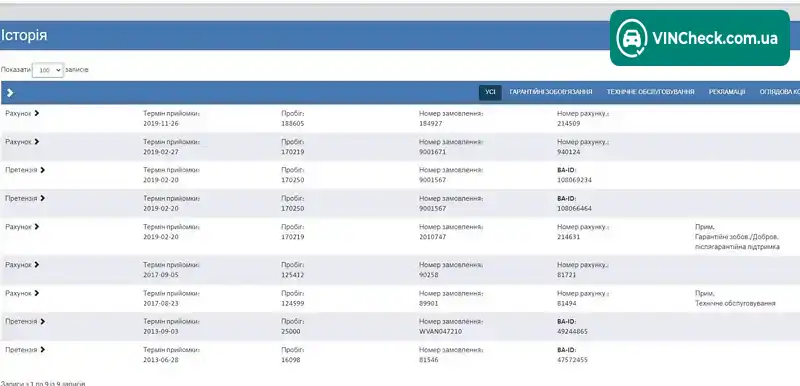The image size is (800, 386).
Task: Click note Технічне обслуговування text
Action: click(x=735, y=303)
